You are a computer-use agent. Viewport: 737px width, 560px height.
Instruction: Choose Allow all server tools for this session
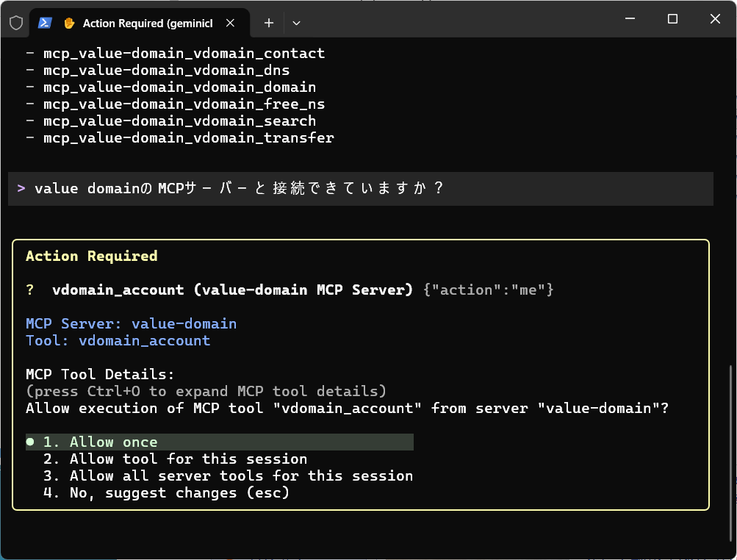pos(228,475)
